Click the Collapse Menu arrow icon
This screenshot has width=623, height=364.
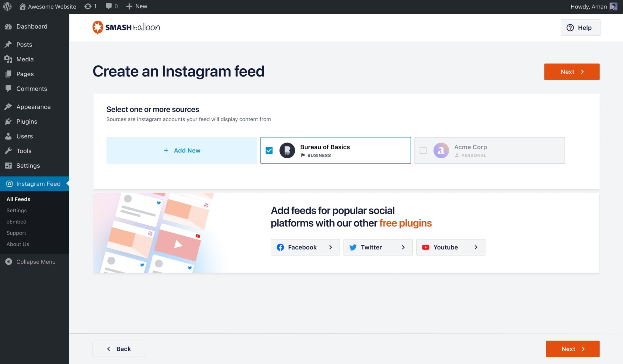point(9,262)
